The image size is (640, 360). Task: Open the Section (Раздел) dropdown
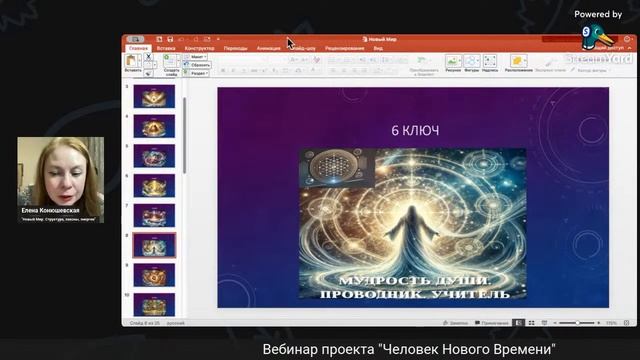[x=196, y=73]
